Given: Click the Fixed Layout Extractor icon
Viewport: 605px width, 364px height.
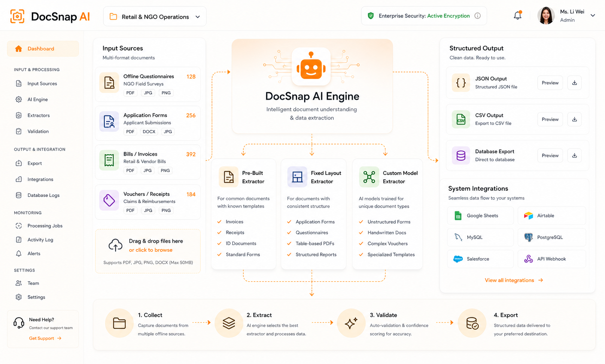Looking at the screenshot, I should click(297, 177).
